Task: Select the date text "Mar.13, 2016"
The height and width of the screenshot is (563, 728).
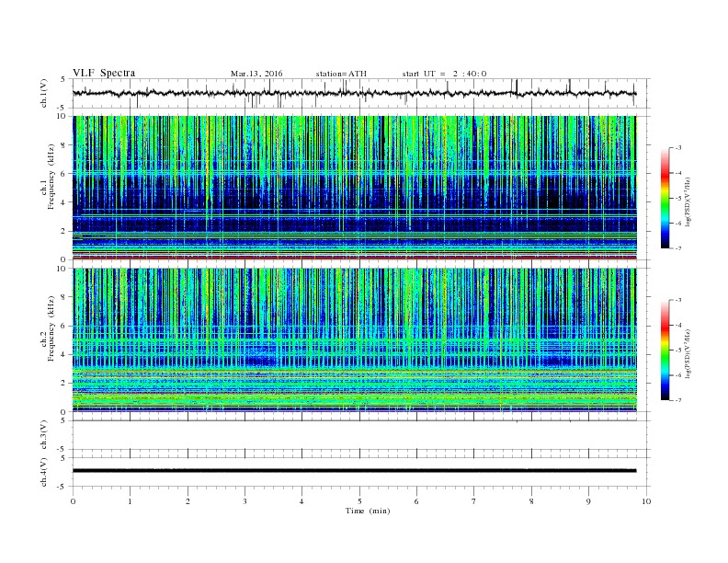Action: coord(256,74)
